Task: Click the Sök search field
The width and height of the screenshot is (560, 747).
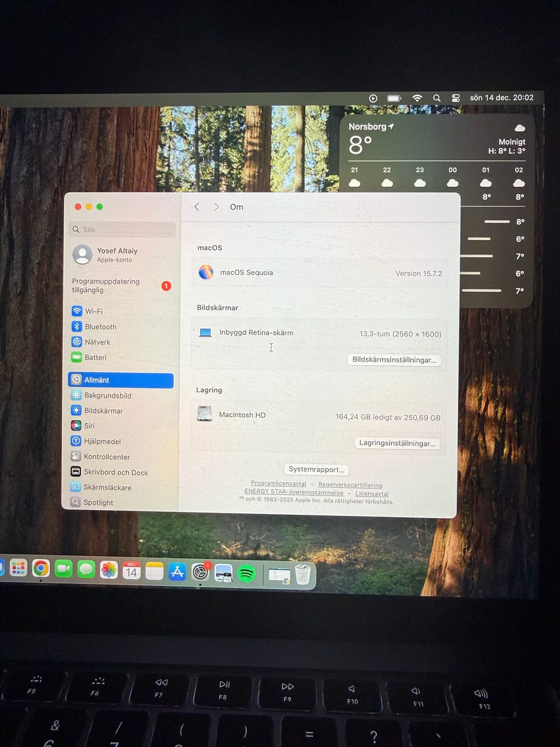Action: [x=123, y=229]
